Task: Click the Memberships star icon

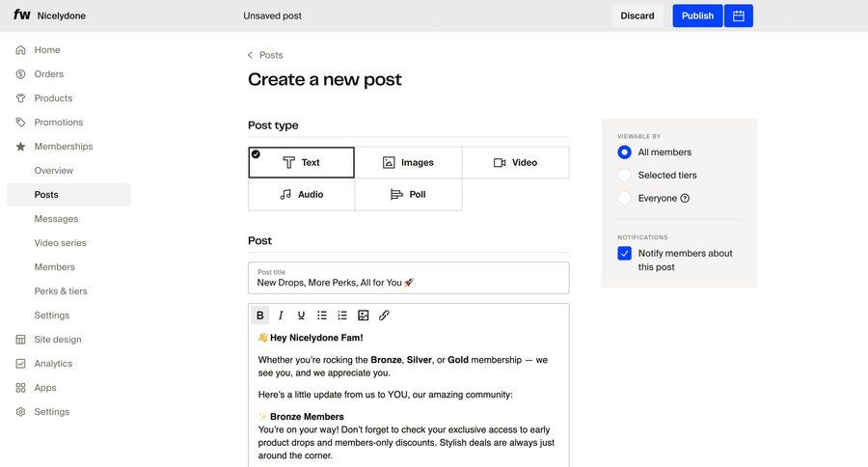Action: point(20,147)
